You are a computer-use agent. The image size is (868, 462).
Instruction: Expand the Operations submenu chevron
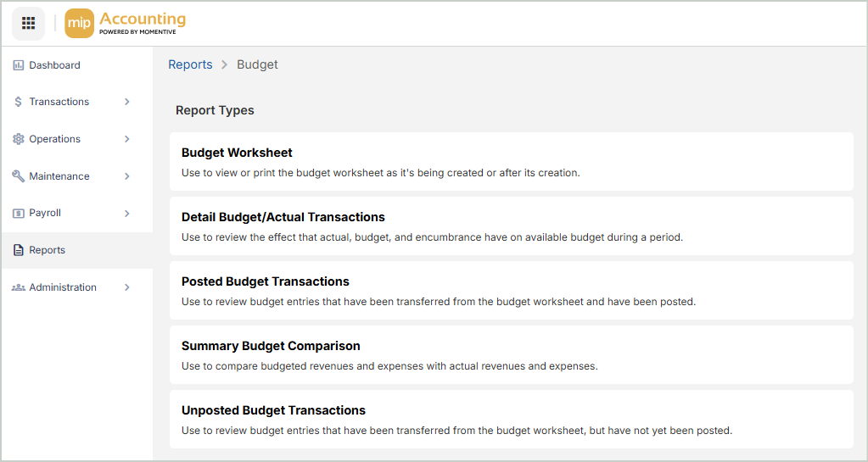[x=127, y=139]
